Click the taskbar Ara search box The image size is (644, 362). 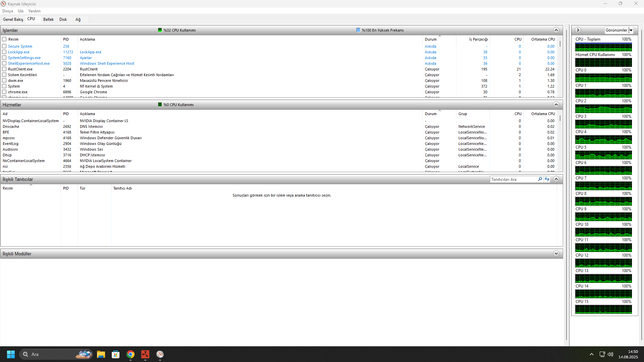point(56,354)
